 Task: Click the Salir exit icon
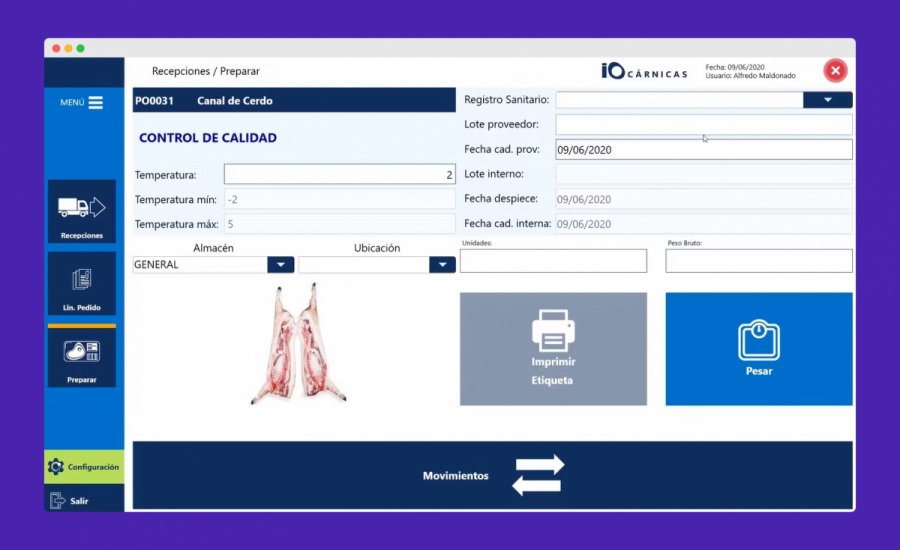57,500
